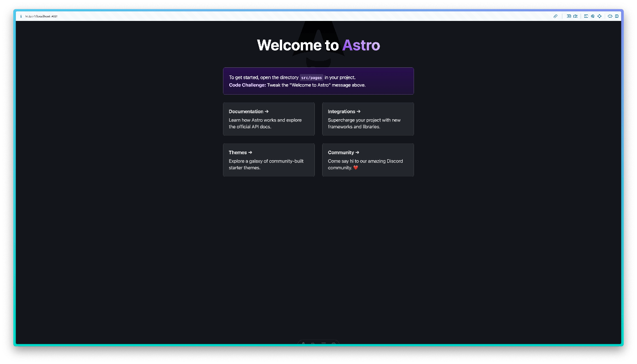The width and height of the screenshot is (637, 364).
Task: Select the globe browser icon in the toolbar
Action: point(592,16)
